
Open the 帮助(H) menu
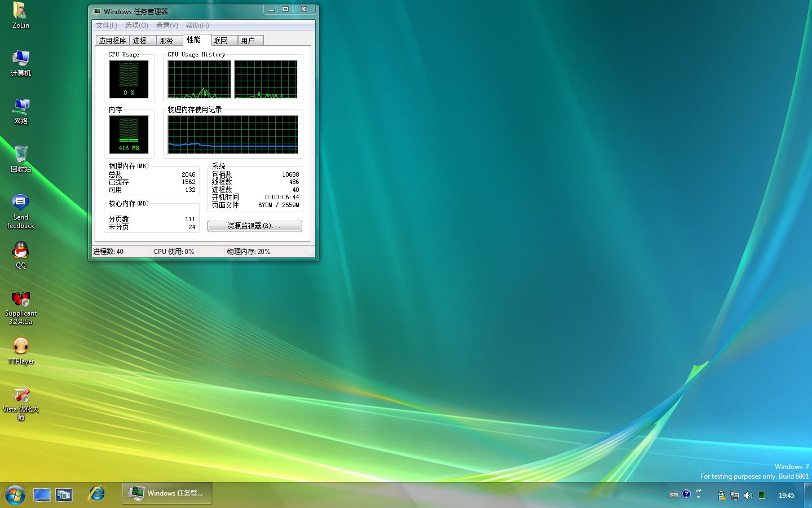click(197, 25)
